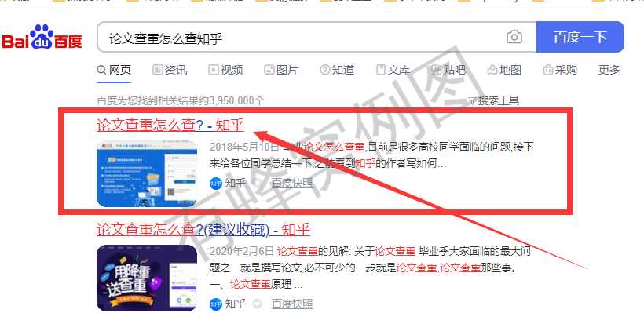Click the 知乎 source name under first result

pos(236,183)
